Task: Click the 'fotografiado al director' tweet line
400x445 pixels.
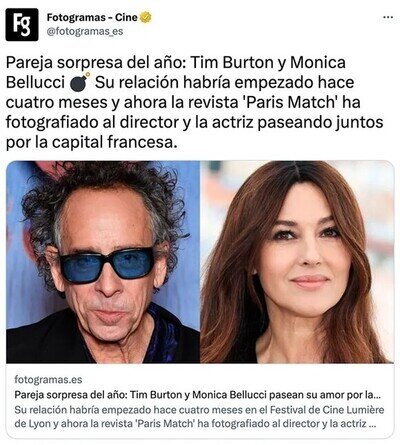Action: point(92,122)
